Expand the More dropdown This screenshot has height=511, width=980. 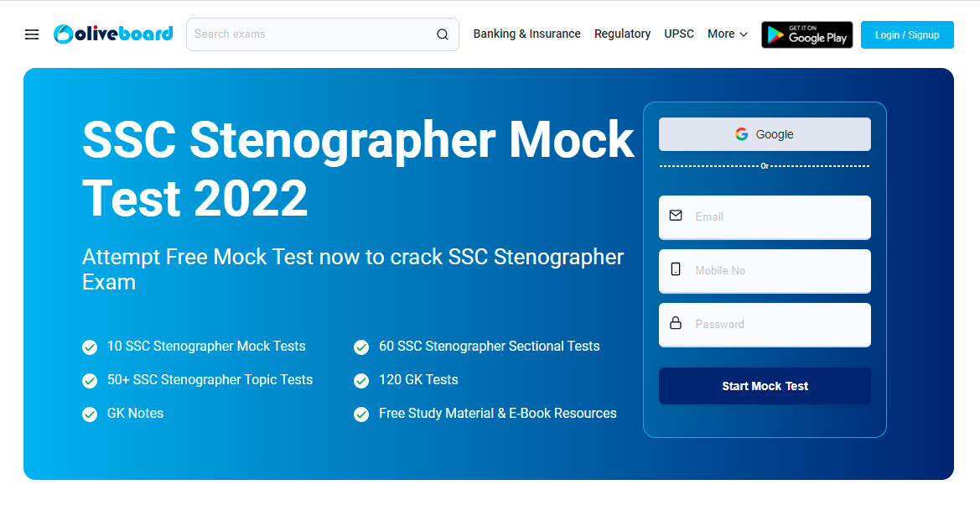728,34
